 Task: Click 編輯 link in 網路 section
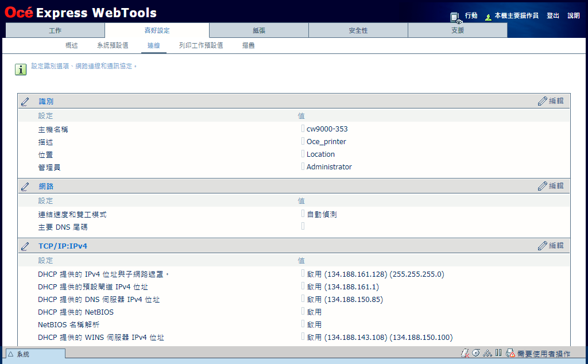(x=556, y=185)
